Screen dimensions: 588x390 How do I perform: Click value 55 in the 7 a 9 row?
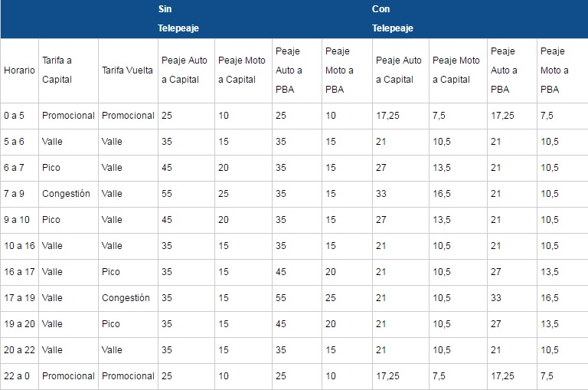point(167,194)
